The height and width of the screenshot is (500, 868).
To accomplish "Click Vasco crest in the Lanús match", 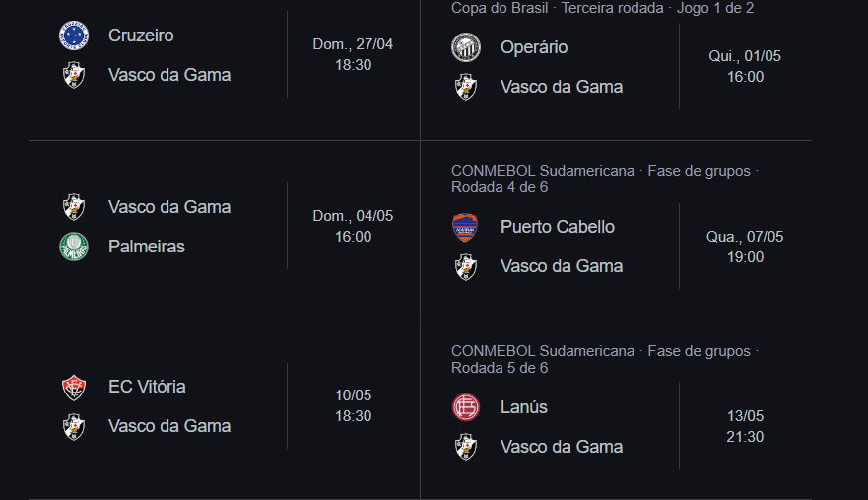I will [465, 447].
